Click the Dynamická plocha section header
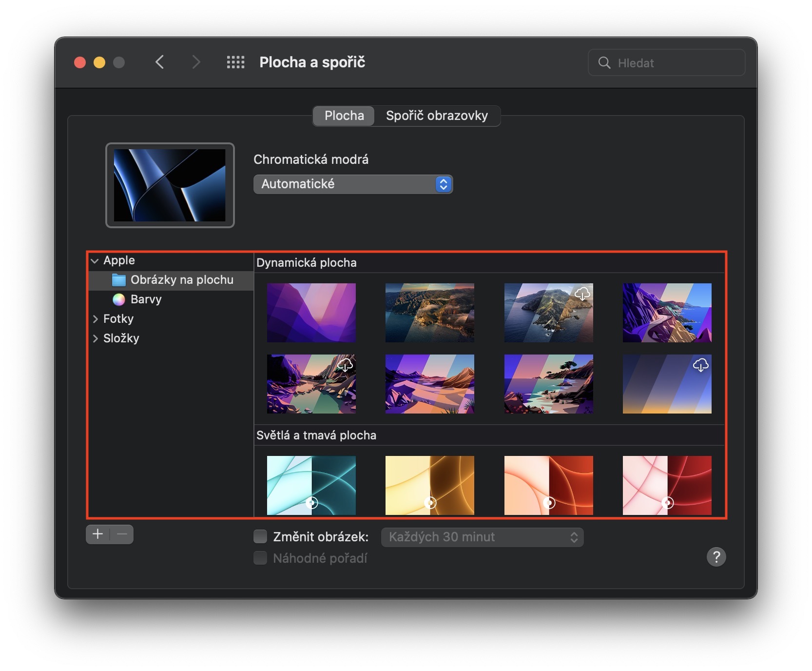The image size is (812, 671). pyautogui.click(x=307, y=263)
